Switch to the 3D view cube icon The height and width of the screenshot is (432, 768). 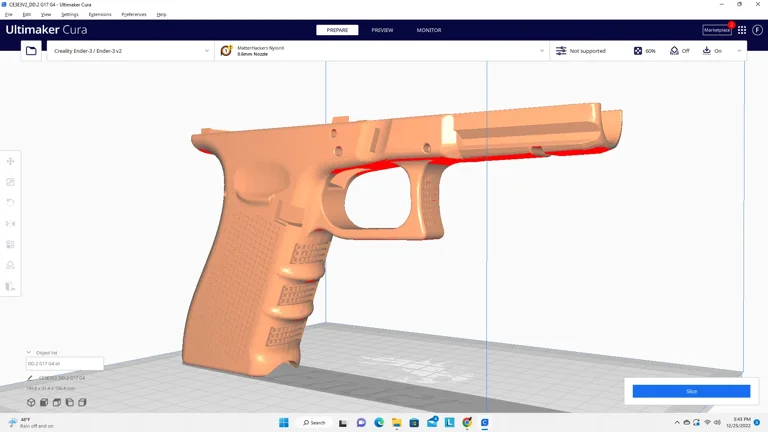(32, 403)
